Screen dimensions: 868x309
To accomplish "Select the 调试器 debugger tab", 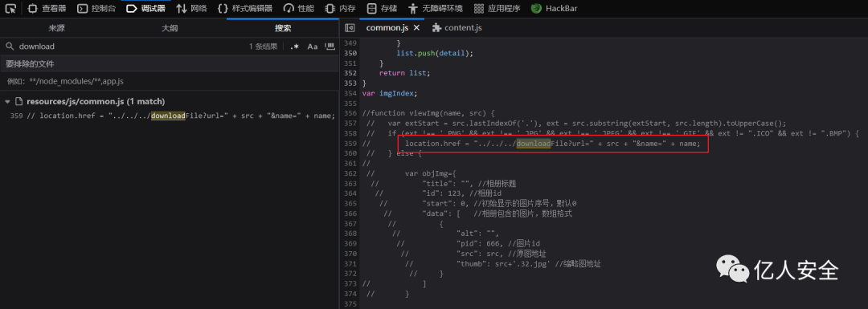I will [x=145, y=8].
